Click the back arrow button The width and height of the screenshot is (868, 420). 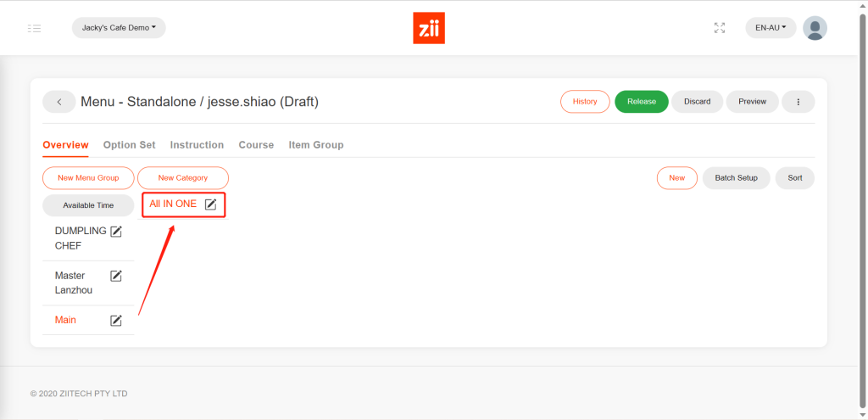click(x=59, y=102)
